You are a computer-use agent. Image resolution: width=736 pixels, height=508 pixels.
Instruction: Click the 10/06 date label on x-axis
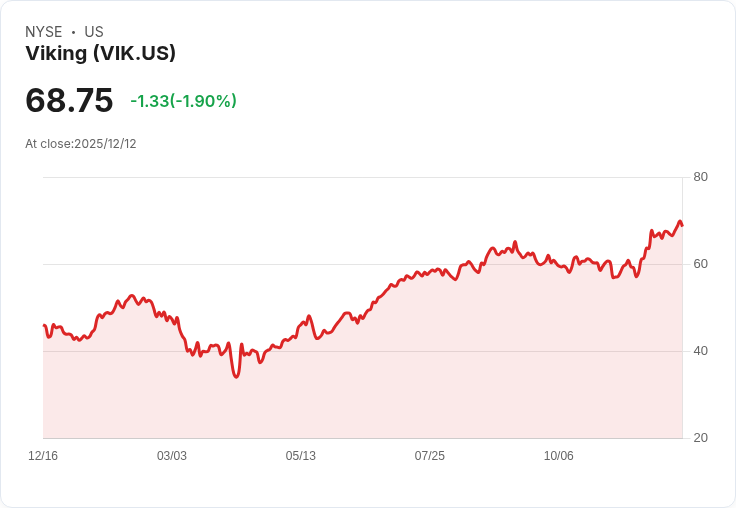click(x=559, y=456)
